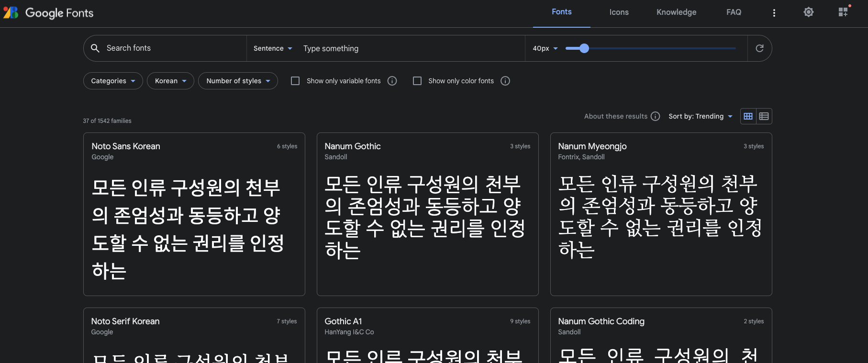Go to the Icons tab
868x363 pixels.
(x=619, y=12)
